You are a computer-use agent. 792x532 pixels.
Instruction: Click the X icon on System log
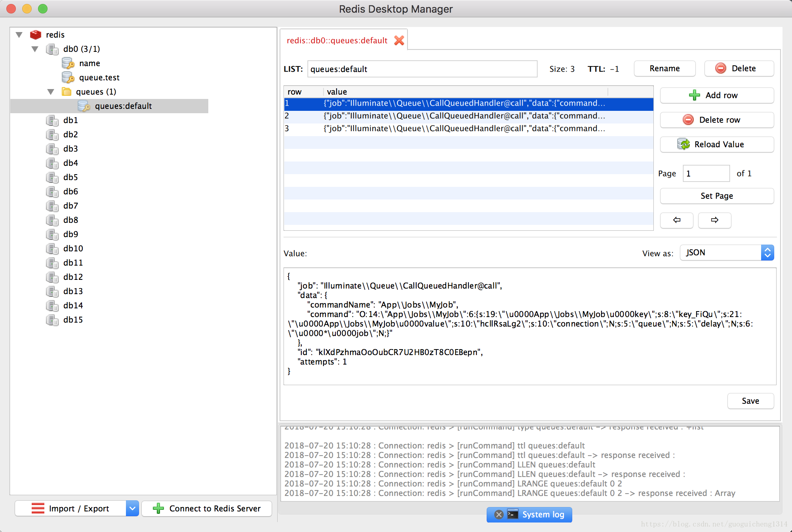point(499,515)
